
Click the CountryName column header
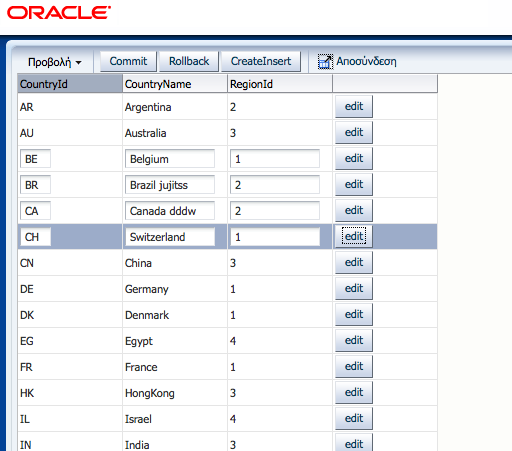[x=175, y=84]
